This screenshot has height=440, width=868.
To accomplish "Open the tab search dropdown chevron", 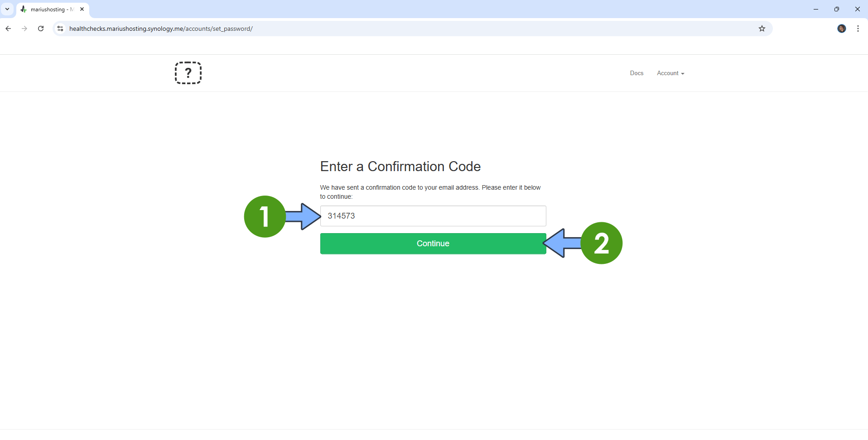I will [7, 9].
